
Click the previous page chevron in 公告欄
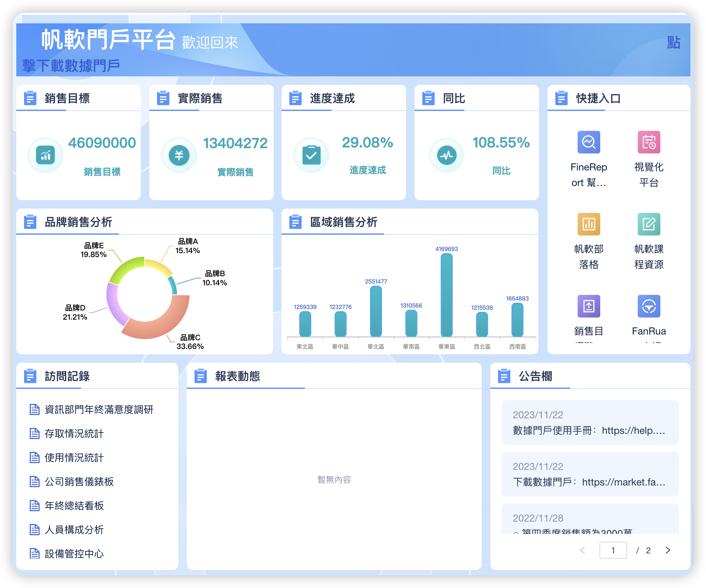(x=583, y=550)
